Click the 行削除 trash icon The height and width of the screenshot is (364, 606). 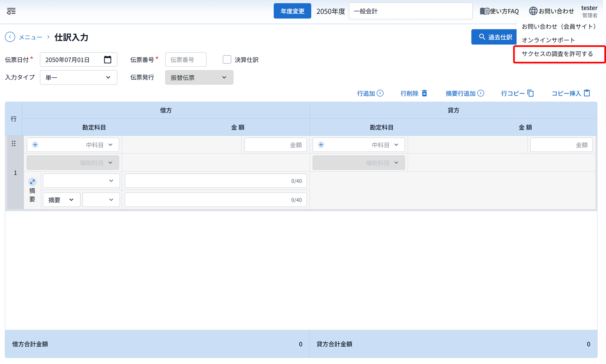424,93
